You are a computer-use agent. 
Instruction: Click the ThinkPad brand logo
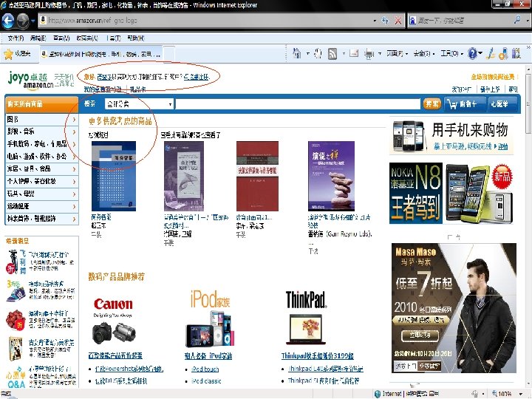[306, 299]
